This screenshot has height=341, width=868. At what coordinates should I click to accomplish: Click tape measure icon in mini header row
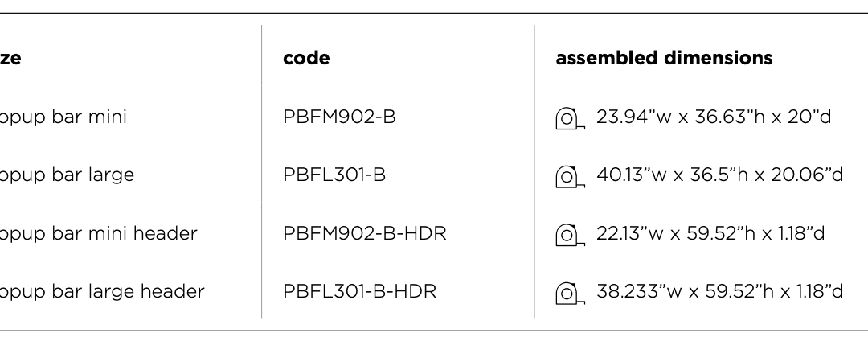(x=570, y=234)
